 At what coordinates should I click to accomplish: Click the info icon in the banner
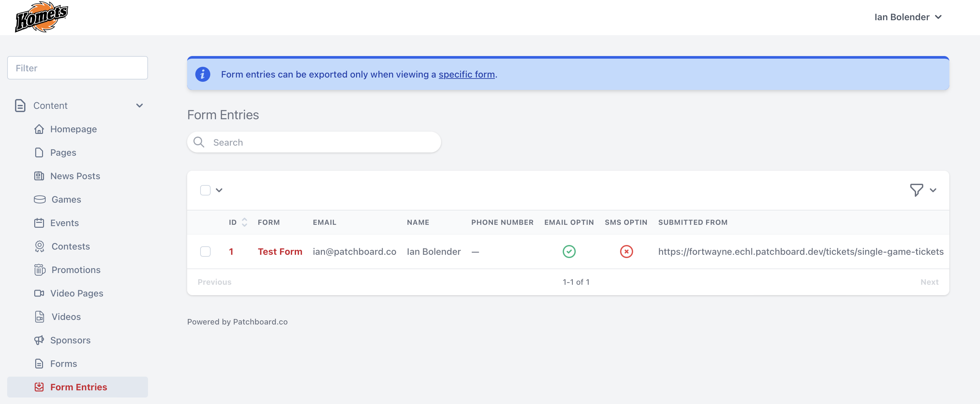point(202,75)
